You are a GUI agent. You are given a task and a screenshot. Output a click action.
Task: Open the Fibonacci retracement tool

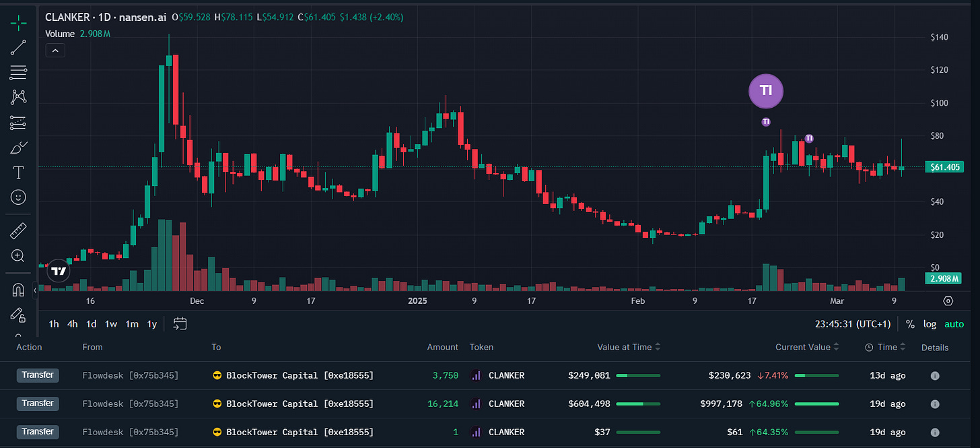[18, 72]
